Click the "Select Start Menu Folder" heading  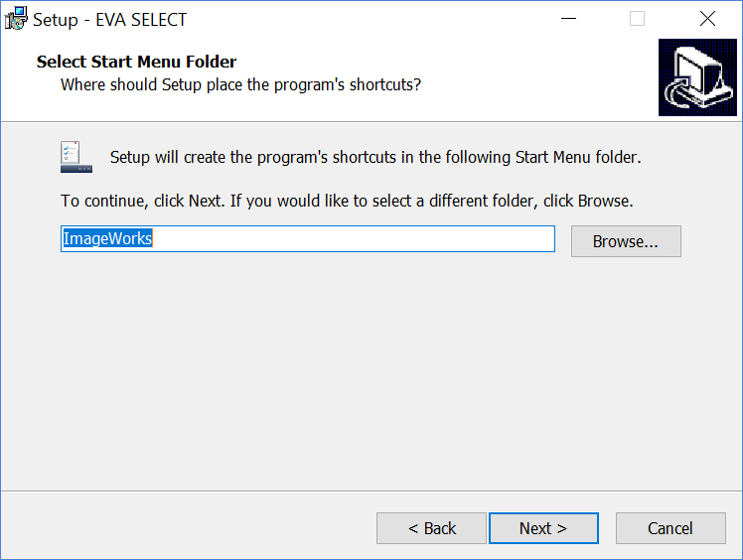[x=136, y=62]
